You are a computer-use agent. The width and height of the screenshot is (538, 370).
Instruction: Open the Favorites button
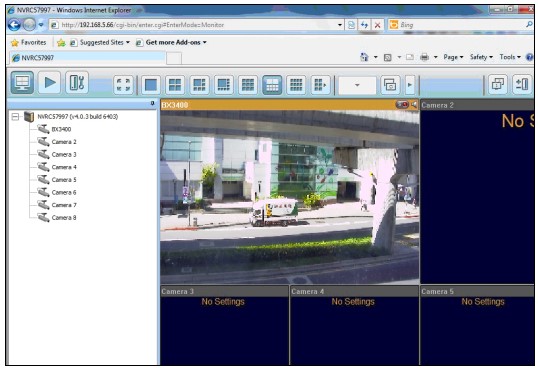[x=29, y=43]
